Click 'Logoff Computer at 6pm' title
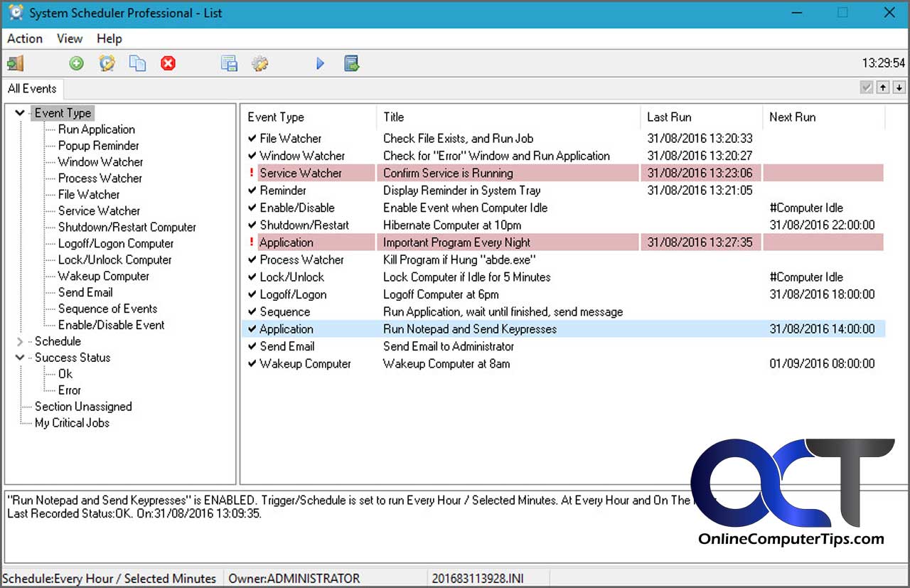This screenshot has height=588, width=910. 441,294
